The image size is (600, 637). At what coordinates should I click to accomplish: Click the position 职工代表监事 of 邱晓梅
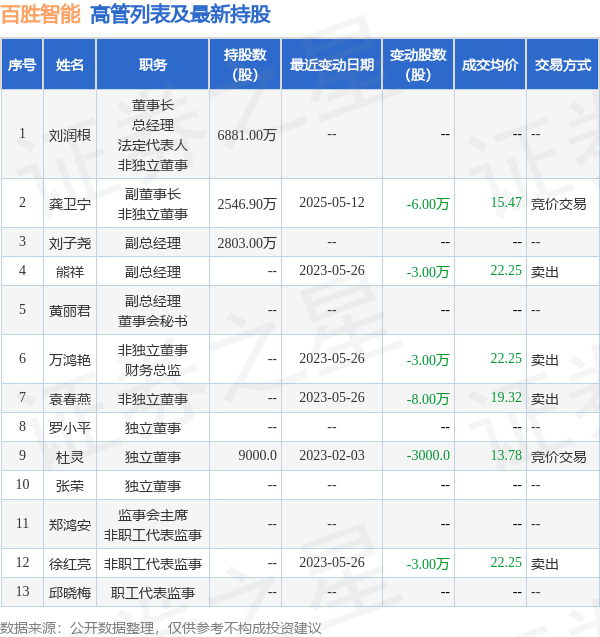click(x=153, y=593)
